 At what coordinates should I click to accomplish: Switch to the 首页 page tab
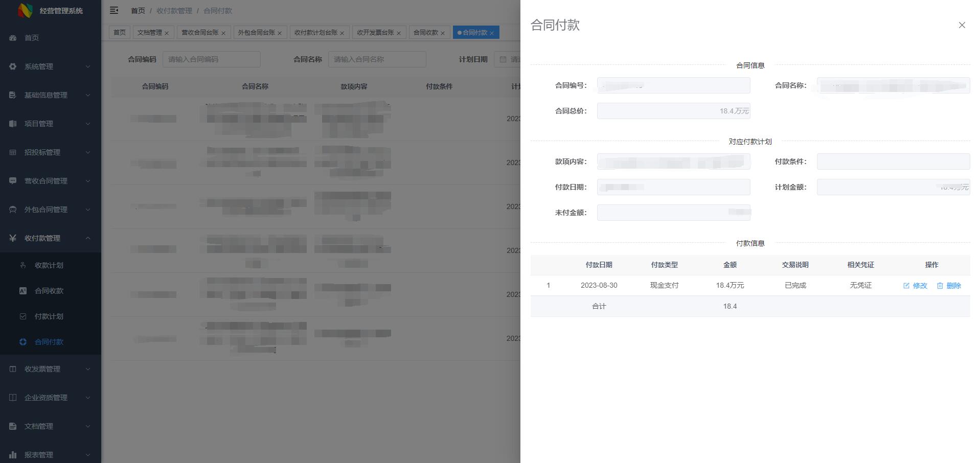[x=120, y=33]
